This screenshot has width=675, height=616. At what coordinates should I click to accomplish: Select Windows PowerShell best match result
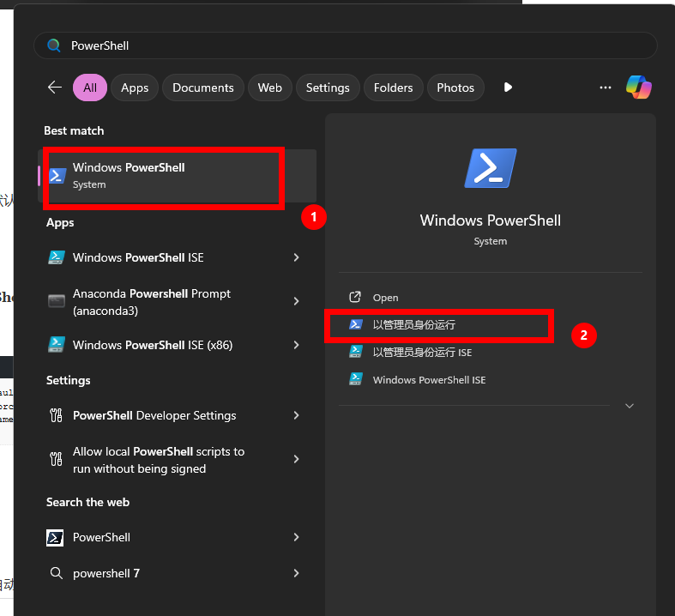(163, 175)
